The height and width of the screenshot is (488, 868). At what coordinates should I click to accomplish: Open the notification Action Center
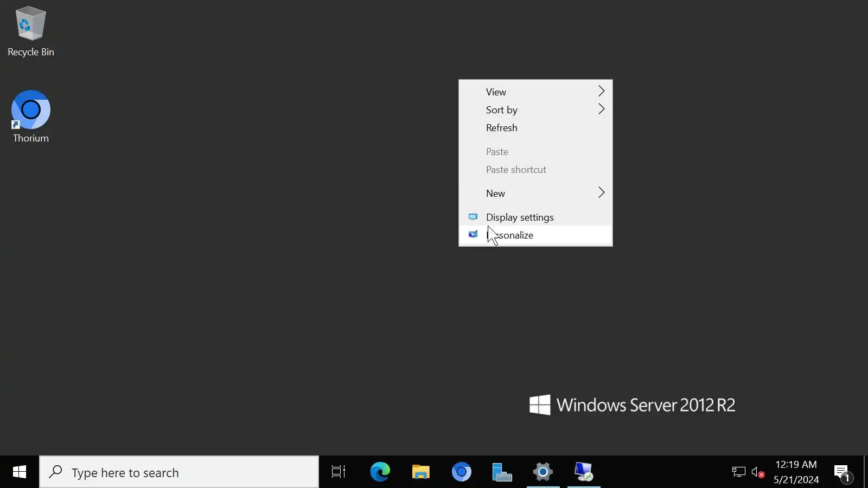coord(843,473)
